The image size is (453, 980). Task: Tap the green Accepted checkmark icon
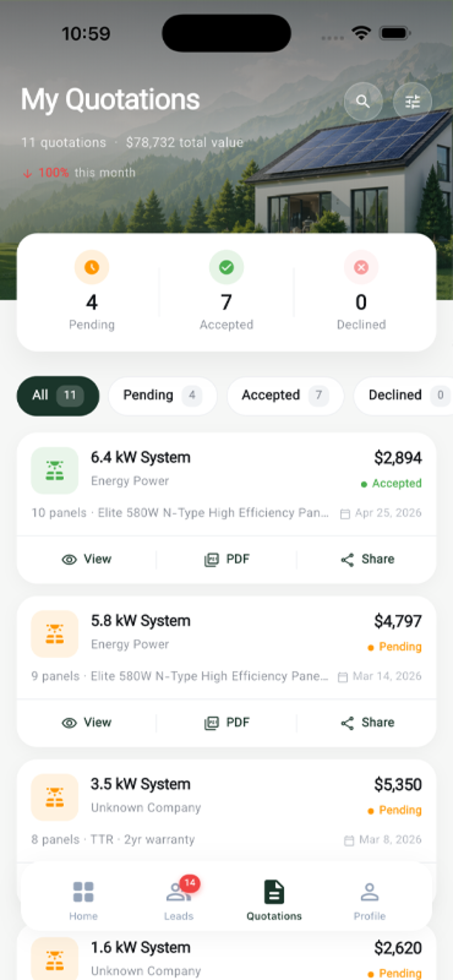226,267
